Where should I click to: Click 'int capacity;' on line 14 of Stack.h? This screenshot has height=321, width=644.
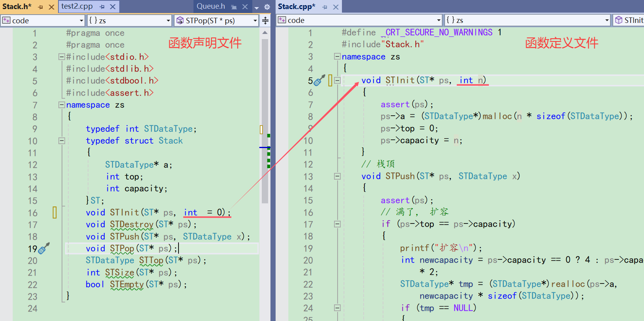pos(137,189)
